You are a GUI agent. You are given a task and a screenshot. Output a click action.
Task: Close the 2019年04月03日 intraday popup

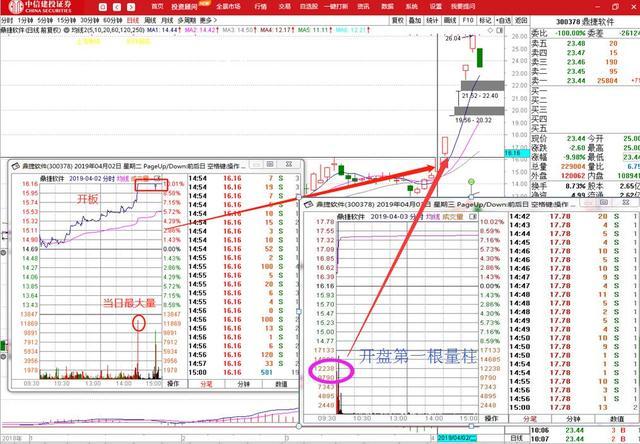(624, 202)
